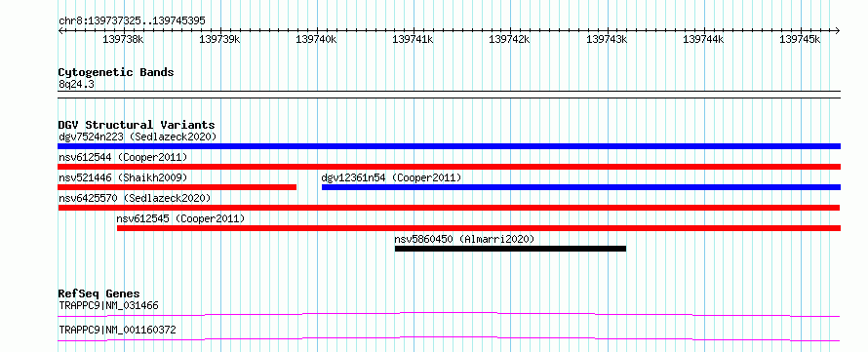Click the 139740k ruler tick label
Image resolution: width=868 pixels, height=352 pixels.
[317, 39]
